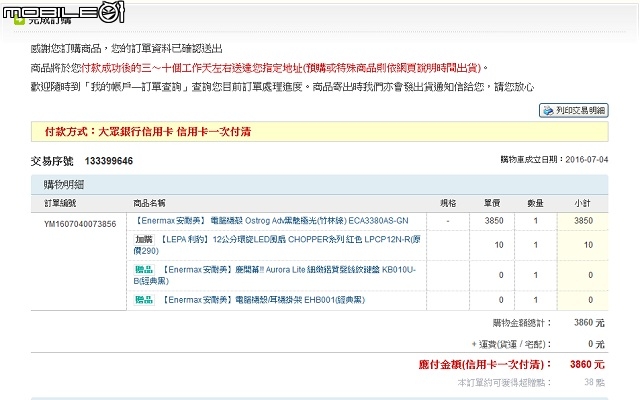640x400 pixels.
Task: Click the 規格 column header
Action: tap(448, 203)
